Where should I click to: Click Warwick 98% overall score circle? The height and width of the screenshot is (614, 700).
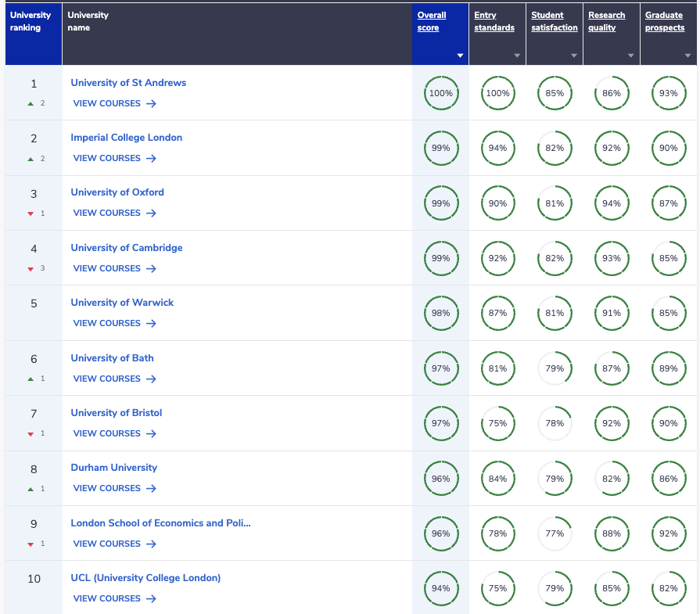(441, 314)
